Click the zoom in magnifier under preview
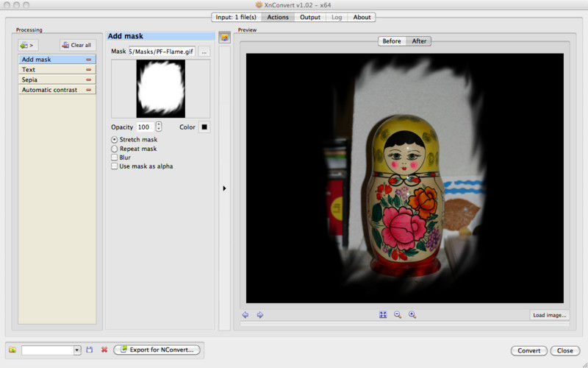This screenshot has width=588, height=368. pyautogui.click(x=412, y=315)
